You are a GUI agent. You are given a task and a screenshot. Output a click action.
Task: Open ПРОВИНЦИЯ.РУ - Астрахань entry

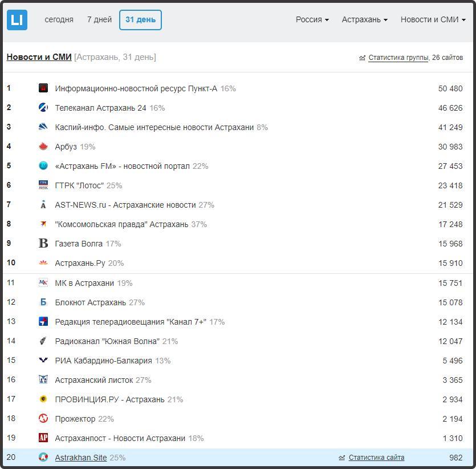pyautogui.click(x=109, y=399)
